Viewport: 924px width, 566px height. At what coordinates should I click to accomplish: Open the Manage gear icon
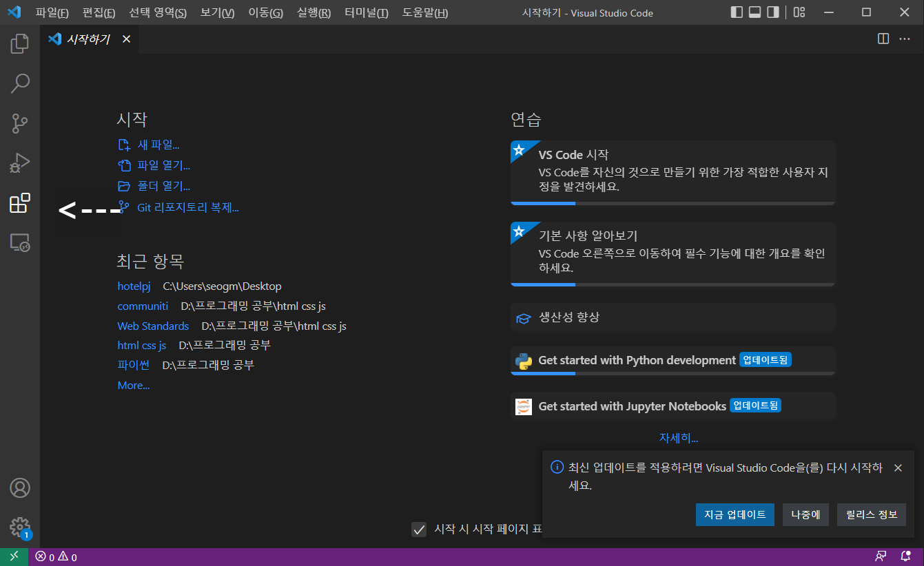[20, 527]
